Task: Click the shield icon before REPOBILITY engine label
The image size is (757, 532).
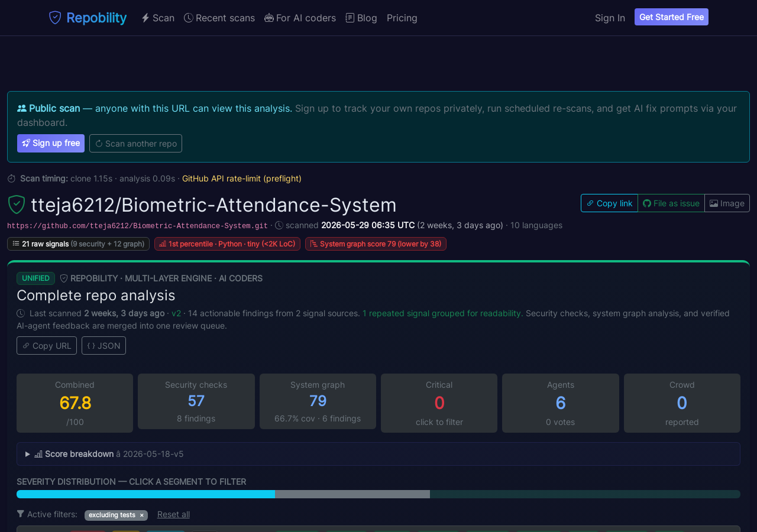Action: click(64, 278)
